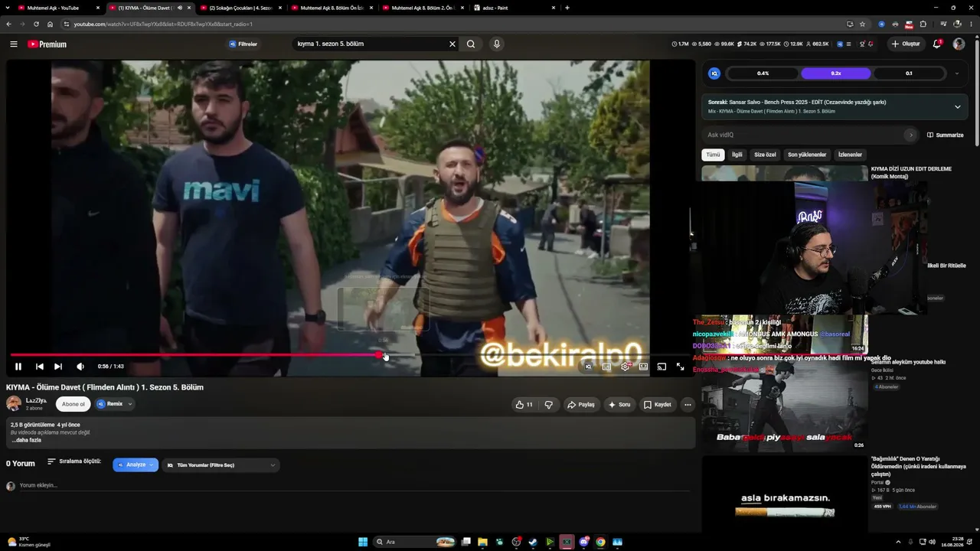Viewport: 980px width, 551px height.
Task: Clear the search box text
Action: (452, 44)
